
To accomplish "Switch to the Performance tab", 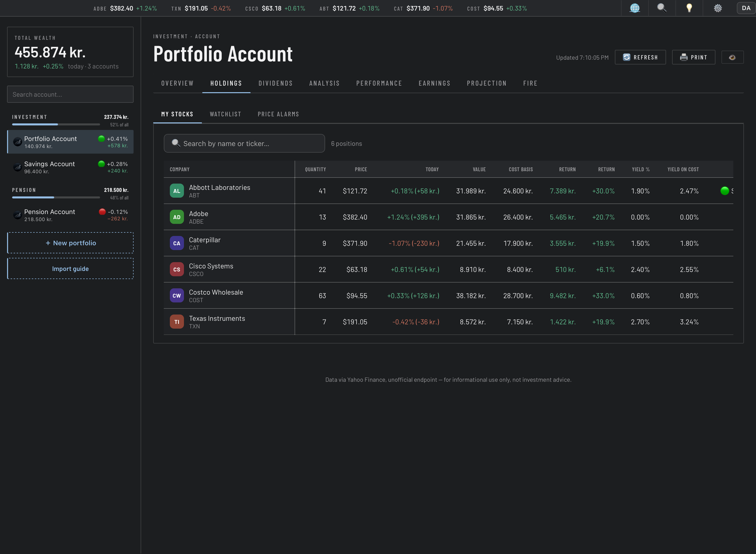I will [379, 83].
